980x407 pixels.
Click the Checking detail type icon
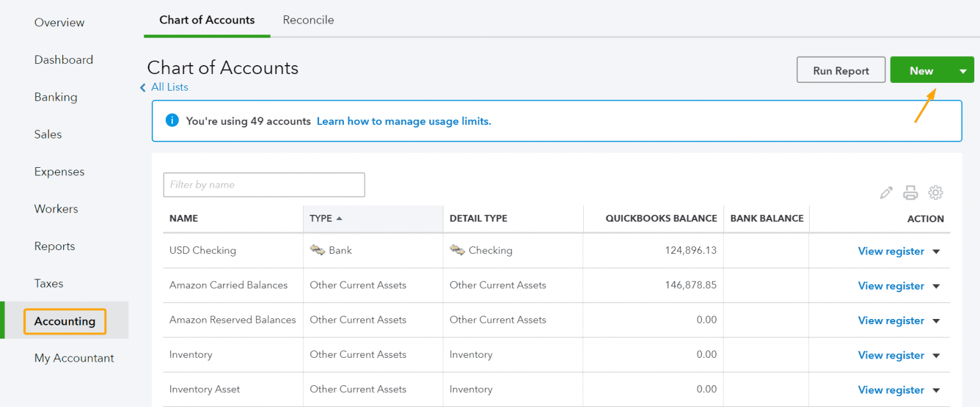(457, 250)
